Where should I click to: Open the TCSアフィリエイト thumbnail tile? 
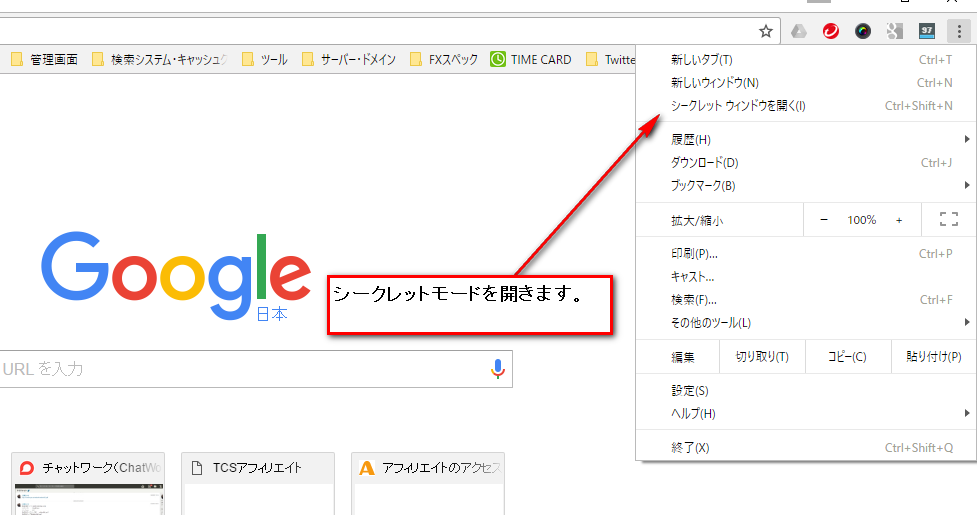point(258,483)
